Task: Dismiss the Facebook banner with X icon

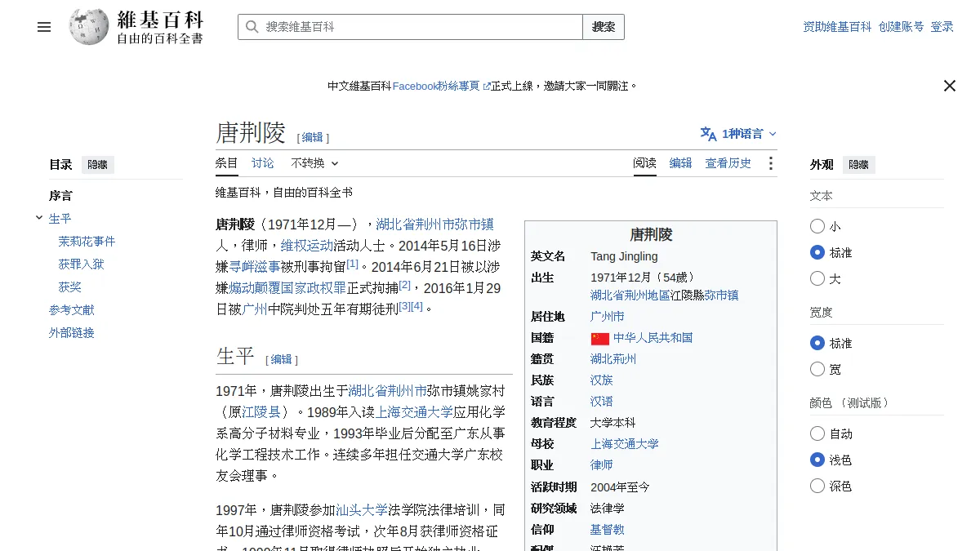Action: click(x=950, y=86)
